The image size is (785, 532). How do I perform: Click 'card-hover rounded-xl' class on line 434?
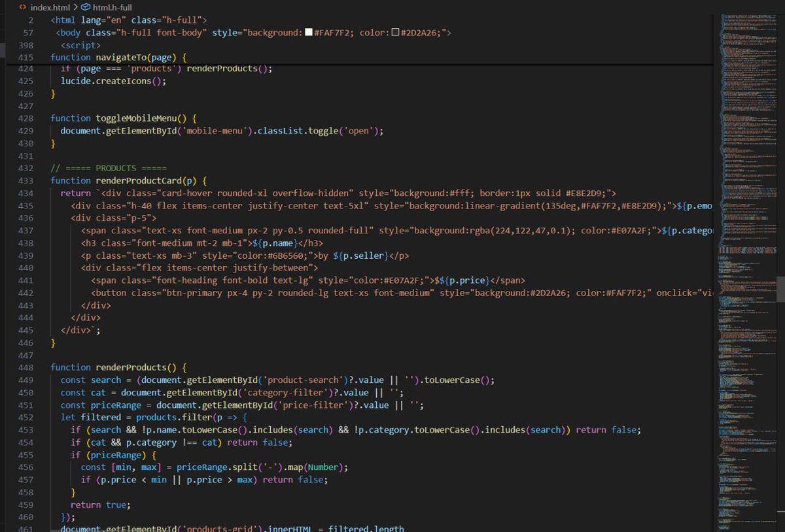pyautogui.click(x=211, y=193)
